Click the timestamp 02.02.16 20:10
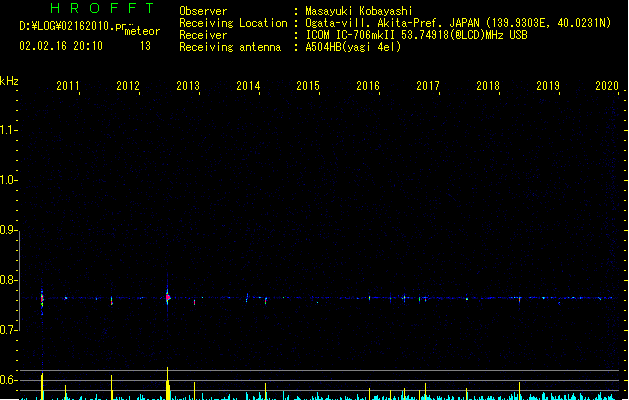This screenshot has height=400, width=629. (61, 46)
